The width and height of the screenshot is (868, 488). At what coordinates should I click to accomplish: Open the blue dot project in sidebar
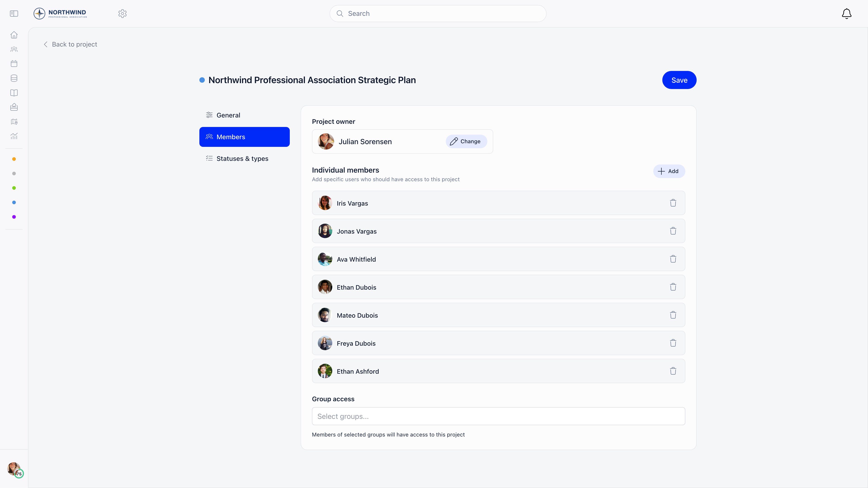coord(14,202)
